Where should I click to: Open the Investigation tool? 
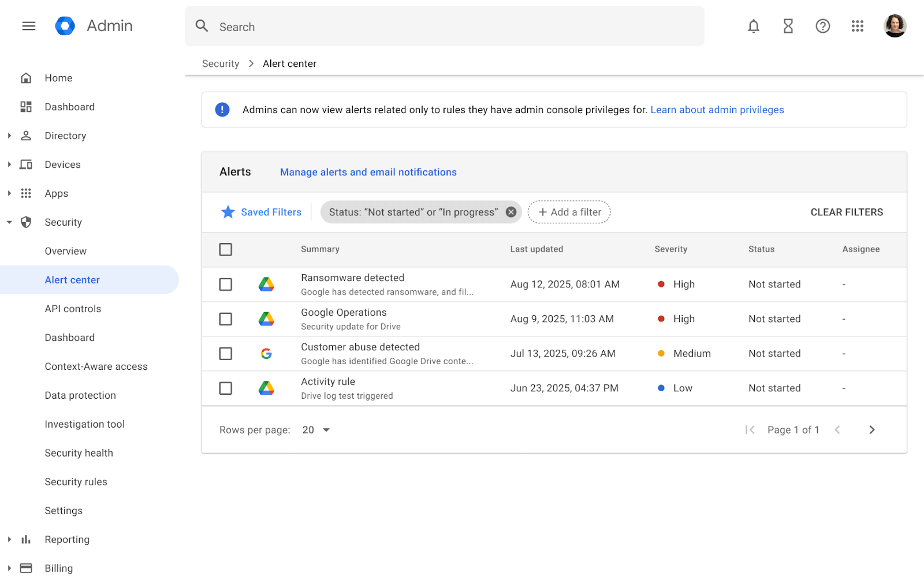[x=84, y=424]
